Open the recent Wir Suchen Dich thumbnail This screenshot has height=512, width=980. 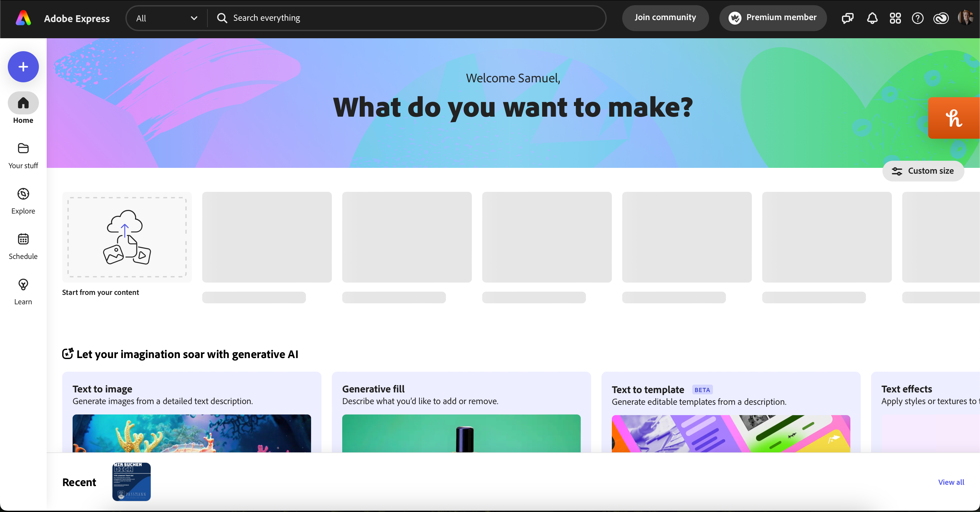click(131, 482)
